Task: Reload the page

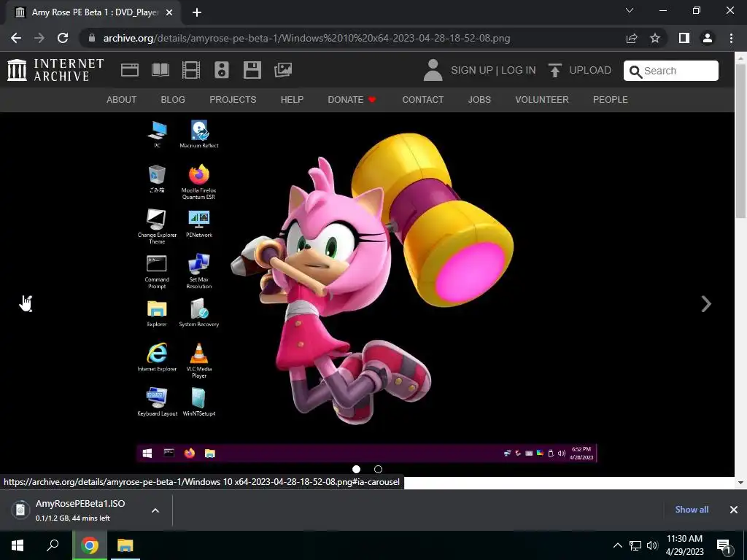Action: (63, 38)
